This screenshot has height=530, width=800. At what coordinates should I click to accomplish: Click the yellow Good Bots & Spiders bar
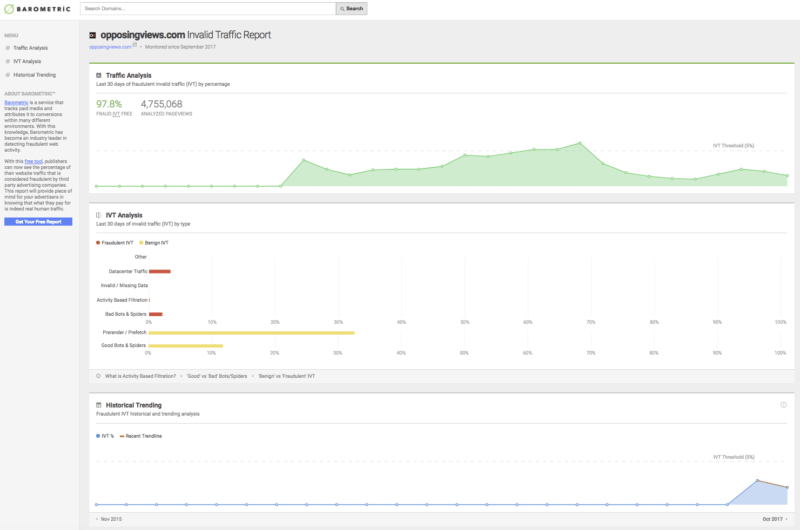click(186, 346)
